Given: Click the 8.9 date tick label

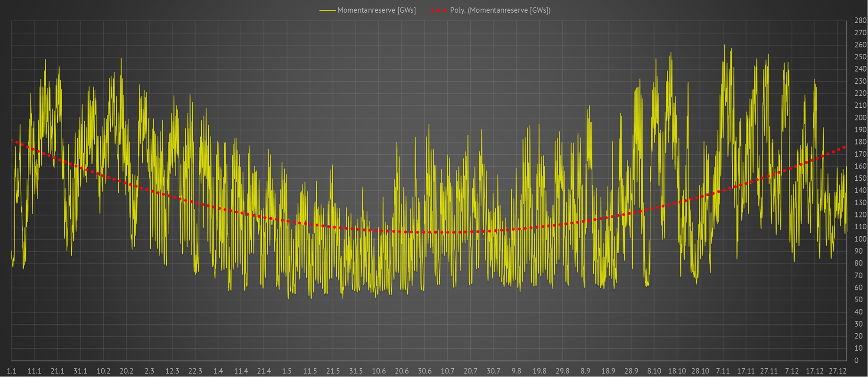Looking at the screenshot, I should point(585,371).
